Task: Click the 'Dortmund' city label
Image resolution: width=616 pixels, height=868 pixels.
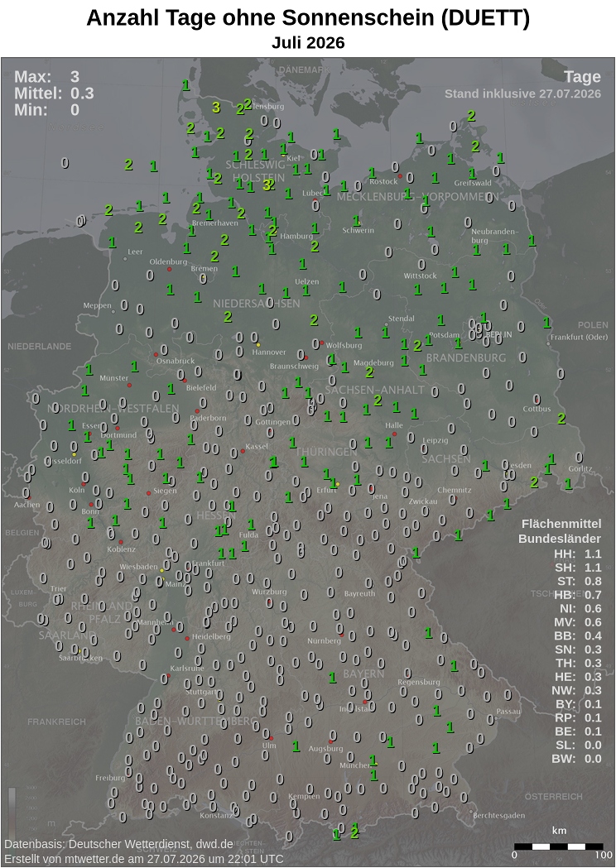Action: pyautogui.click(x=118, y=435)
